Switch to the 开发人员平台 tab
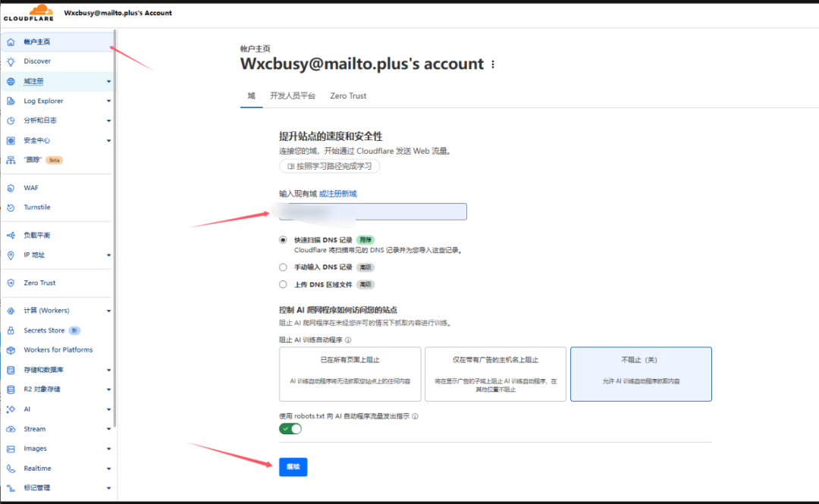 293,96
